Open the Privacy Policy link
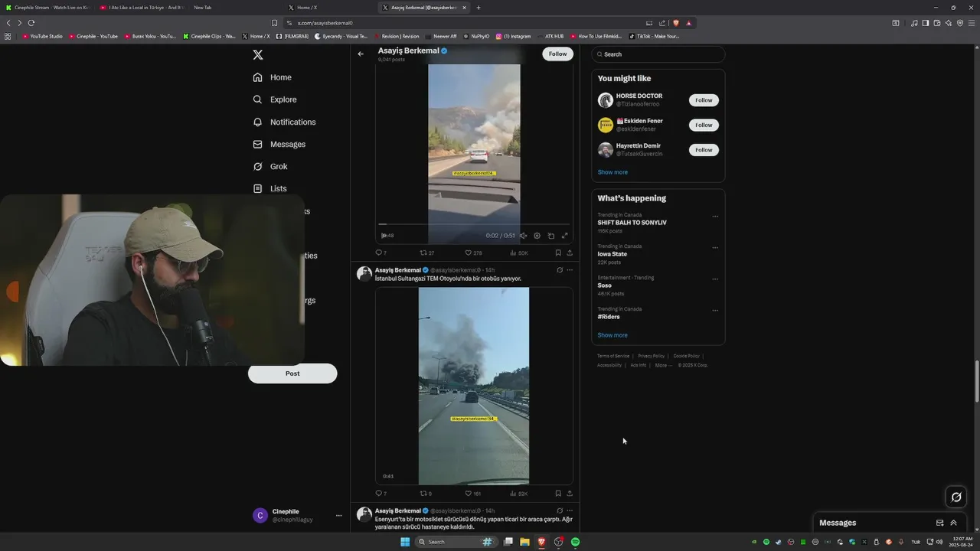The height and width of the screenshot is (551, 980). click(x=651, y=356)
